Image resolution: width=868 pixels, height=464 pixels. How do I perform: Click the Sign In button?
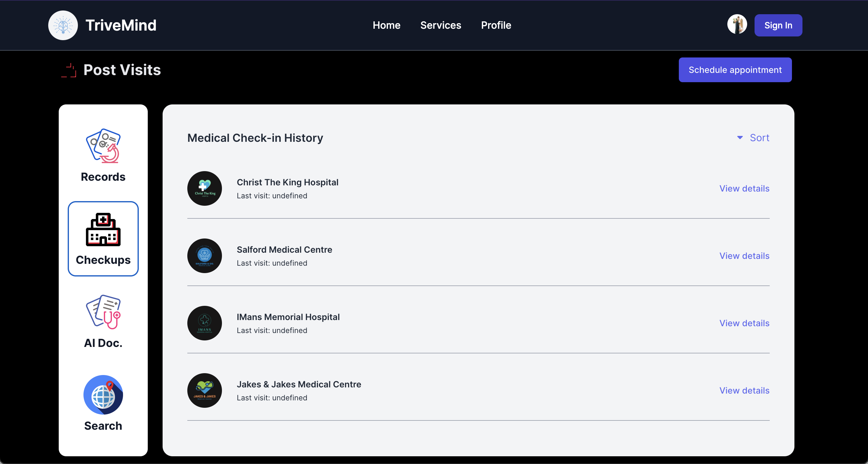[x=778, y=25]
